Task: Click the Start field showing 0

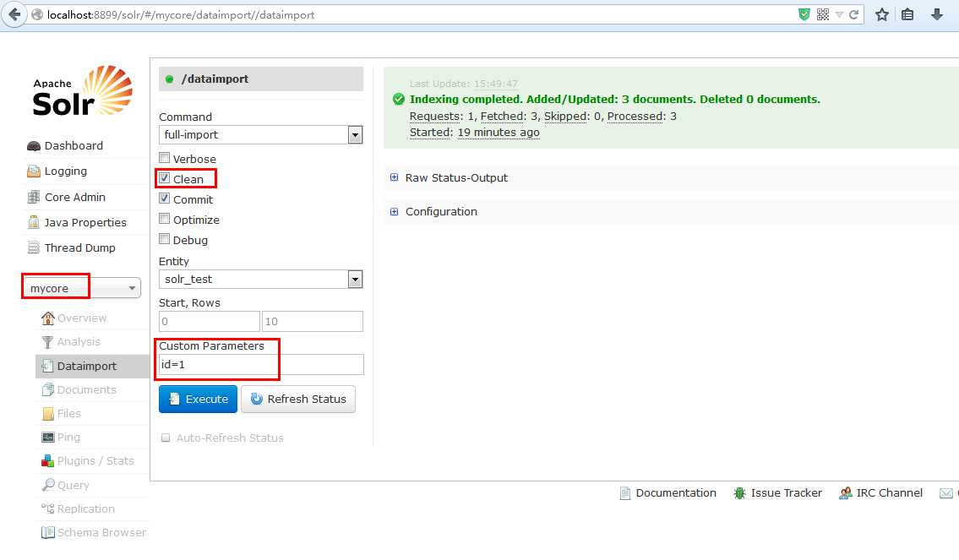Action: [x=210, y=321]
